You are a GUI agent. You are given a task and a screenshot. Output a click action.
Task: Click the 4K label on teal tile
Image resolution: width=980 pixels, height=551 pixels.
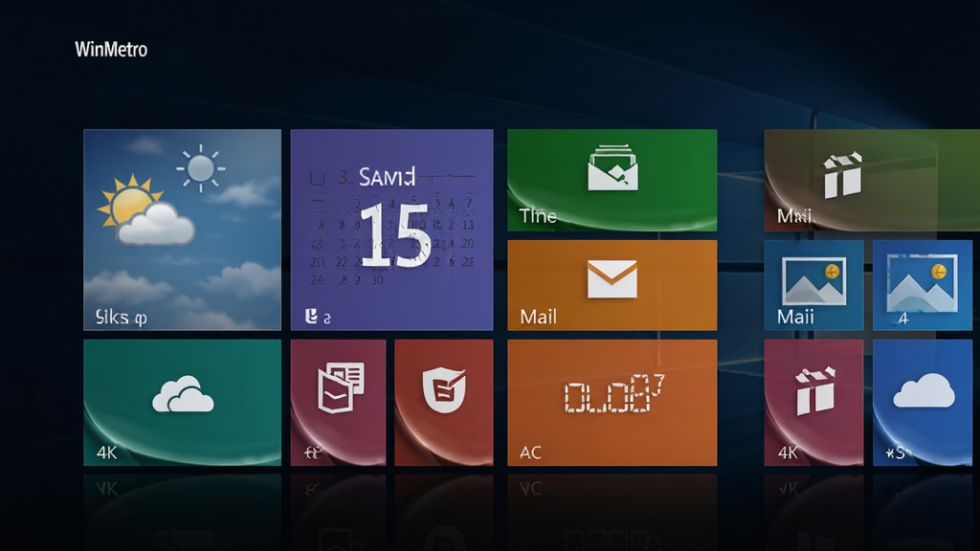[x=107, y=452]
